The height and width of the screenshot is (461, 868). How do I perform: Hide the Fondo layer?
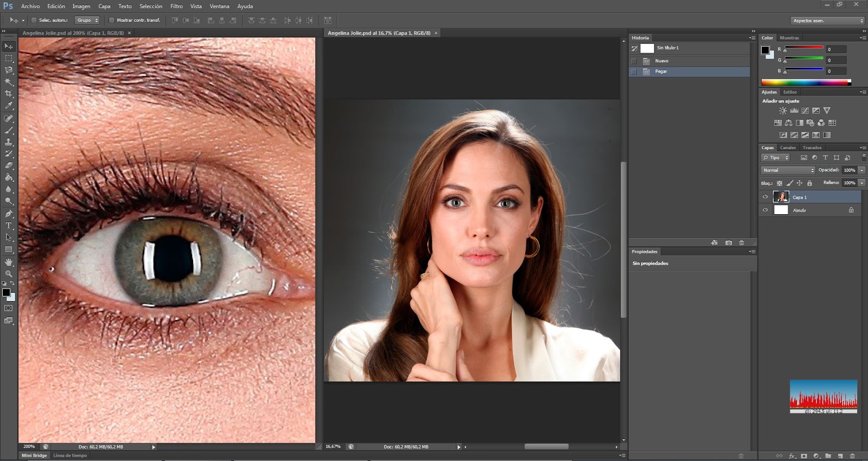point(765,210)
